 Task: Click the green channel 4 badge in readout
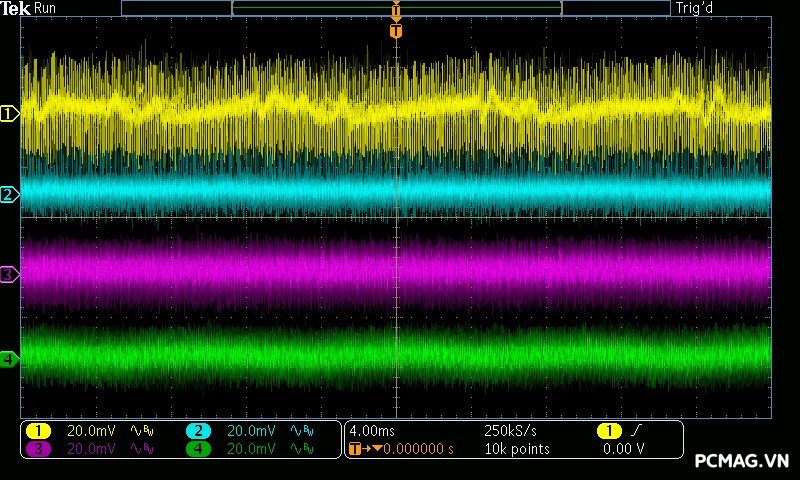pos(198,449)
